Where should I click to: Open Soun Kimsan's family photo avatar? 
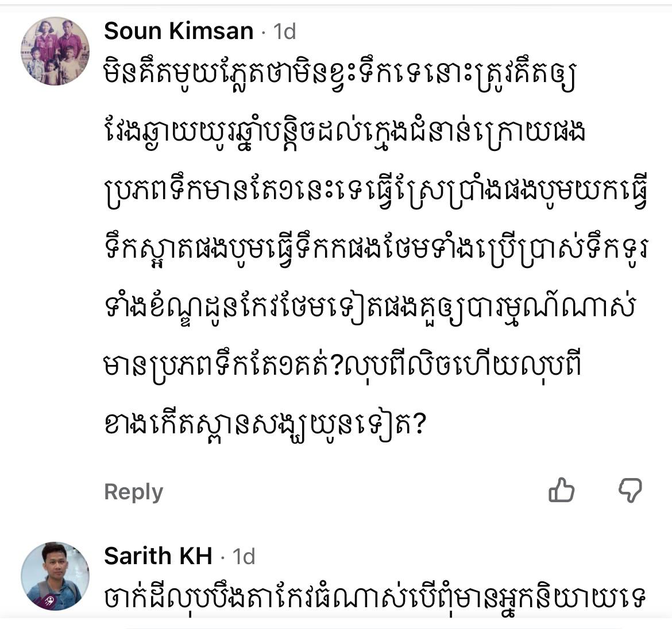(55, 51)
